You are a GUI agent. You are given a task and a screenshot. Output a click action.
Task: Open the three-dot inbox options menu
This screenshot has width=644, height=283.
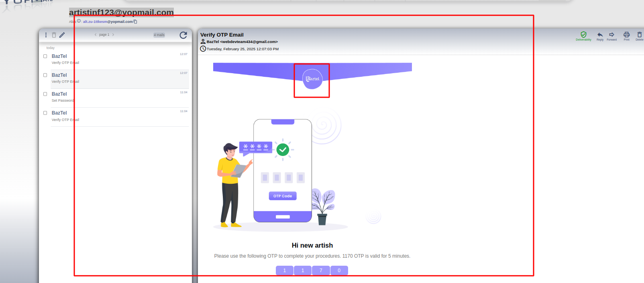point(46,35)
